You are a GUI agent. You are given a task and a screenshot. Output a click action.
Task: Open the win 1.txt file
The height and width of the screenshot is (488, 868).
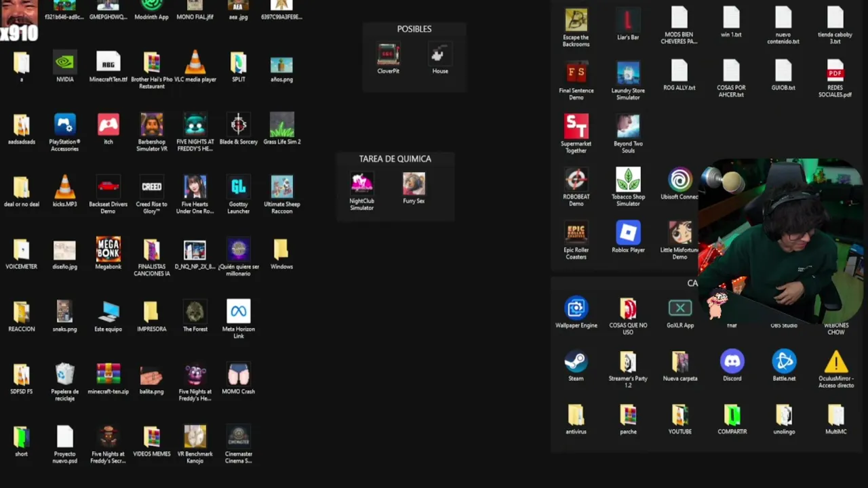(x=731, y=18)
